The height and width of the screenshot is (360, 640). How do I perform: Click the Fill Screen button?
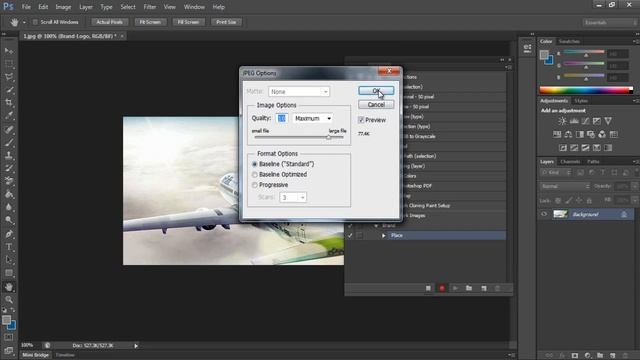[x=188, y=22]
